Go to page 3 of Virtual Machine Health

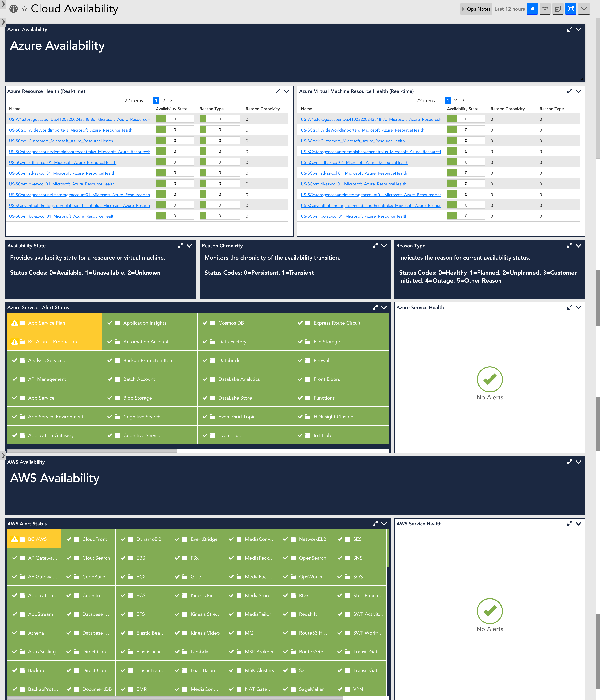click(463, 101)
